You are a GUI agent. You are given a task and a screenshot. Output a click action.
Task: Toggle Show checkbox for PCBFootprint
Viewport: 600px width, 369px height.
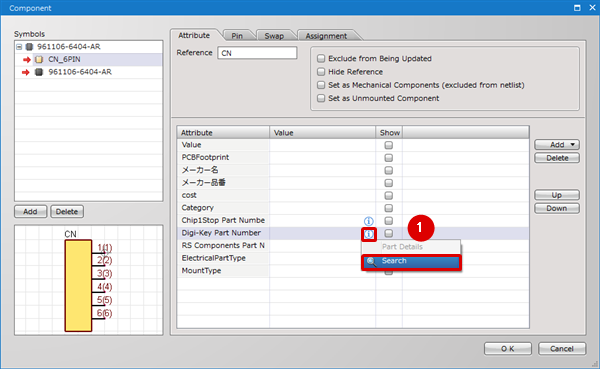coord(388,158)
